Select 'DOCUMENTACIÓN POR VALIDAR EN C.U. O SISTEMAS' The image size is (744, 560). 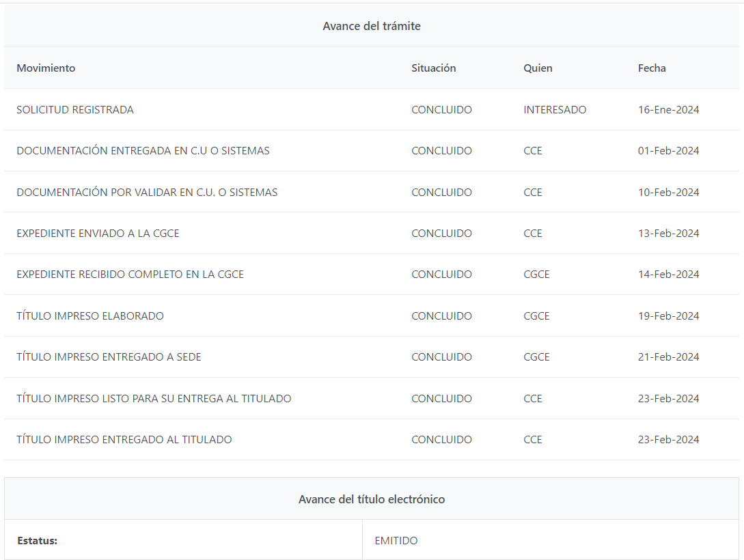(x=147, y=193)
